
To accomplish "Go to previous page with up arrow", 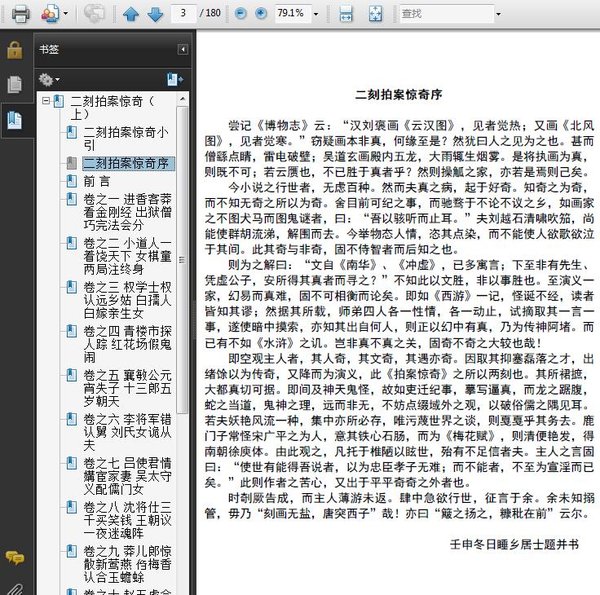I will pyautogui.click(x=131, y=14).
